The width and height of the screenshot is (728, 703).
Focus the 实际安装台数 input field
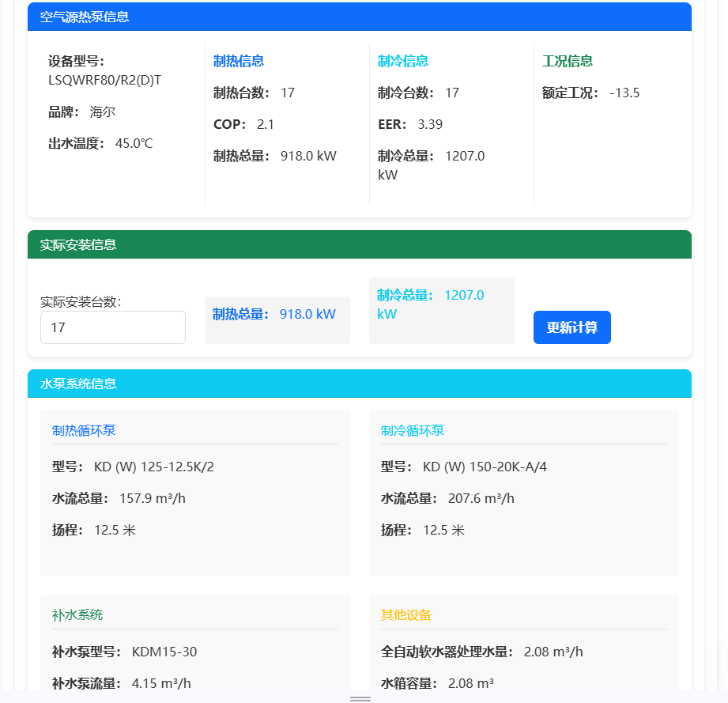[113, 327]
